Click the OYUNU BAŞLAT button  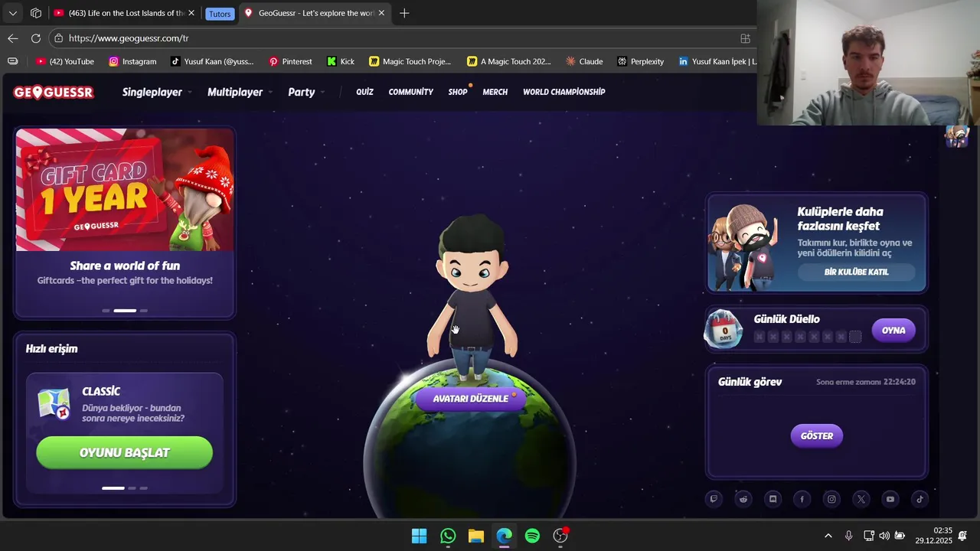124,452
